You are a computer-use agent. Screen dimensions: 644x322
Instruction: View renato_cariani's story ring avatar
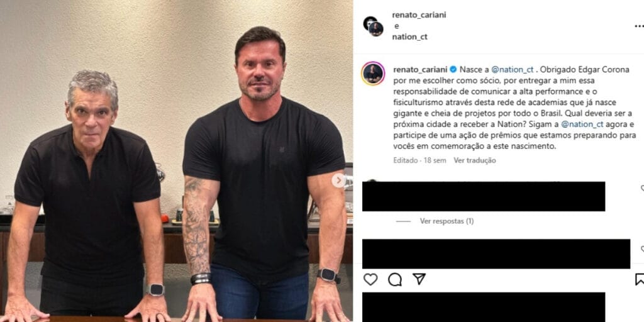tap(373, 74)
